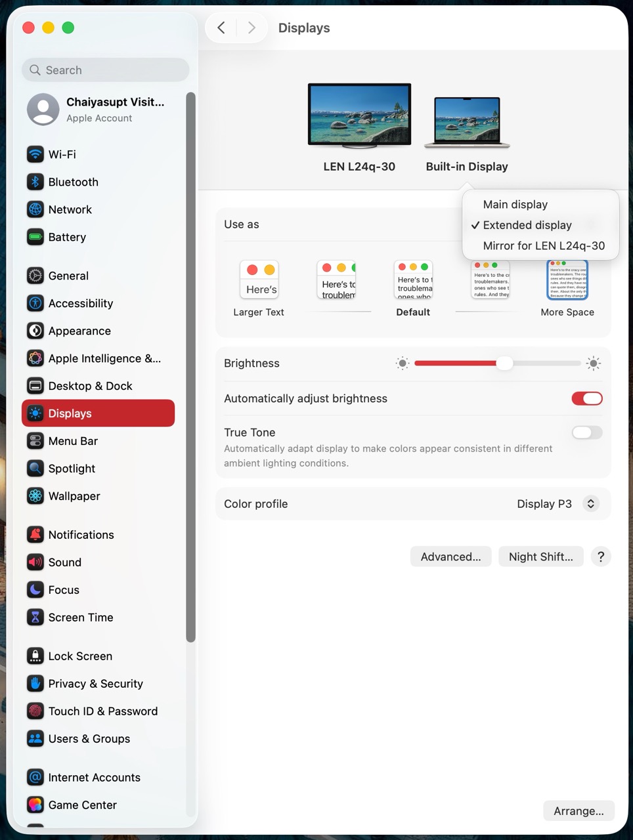
Task: Select the Built-in Display thumbnail
Action: click(467, 123)
